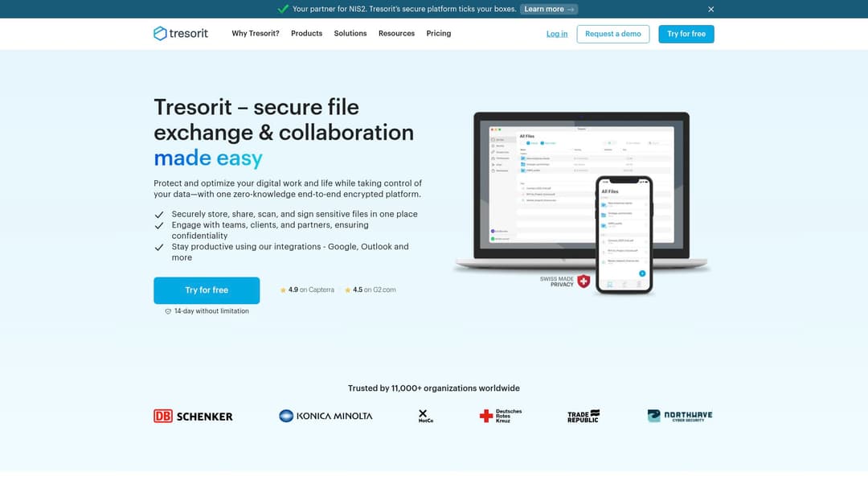Viewport: 868px width, 489px height.
Task: Click the Swiss Made Privacy shield badge
Action: point(583,281)
